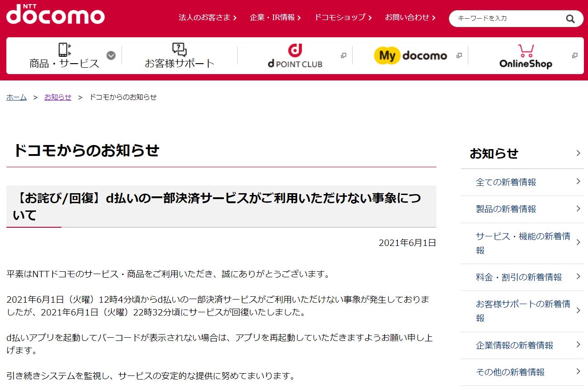Click the お知らせ breadcrumb link
This screenshot has width=588, height=390.
coord(58,97)
